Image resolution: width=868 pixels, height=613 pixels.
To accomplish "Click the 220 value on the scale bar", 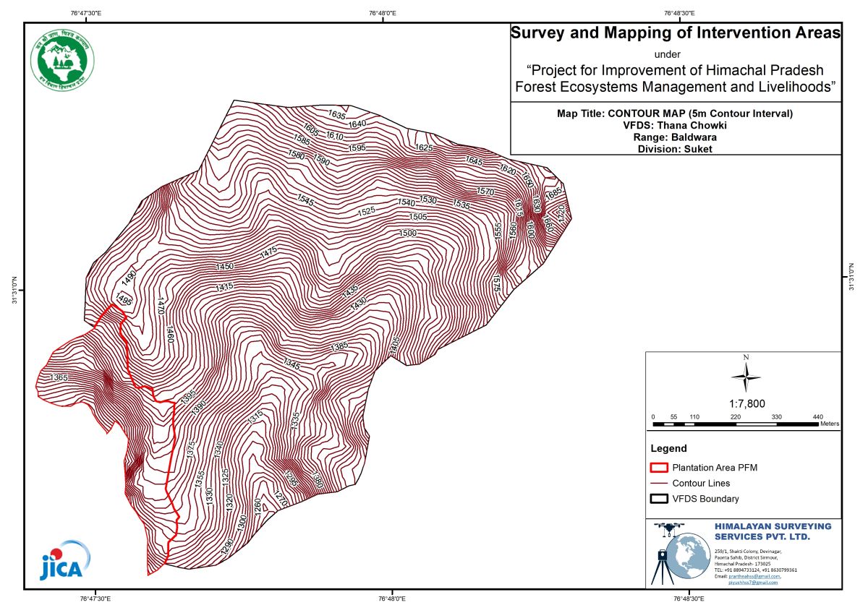I will coord(736,416).
